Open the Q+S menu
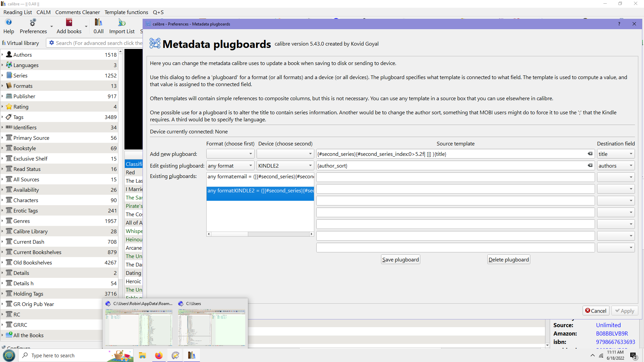 158,12
